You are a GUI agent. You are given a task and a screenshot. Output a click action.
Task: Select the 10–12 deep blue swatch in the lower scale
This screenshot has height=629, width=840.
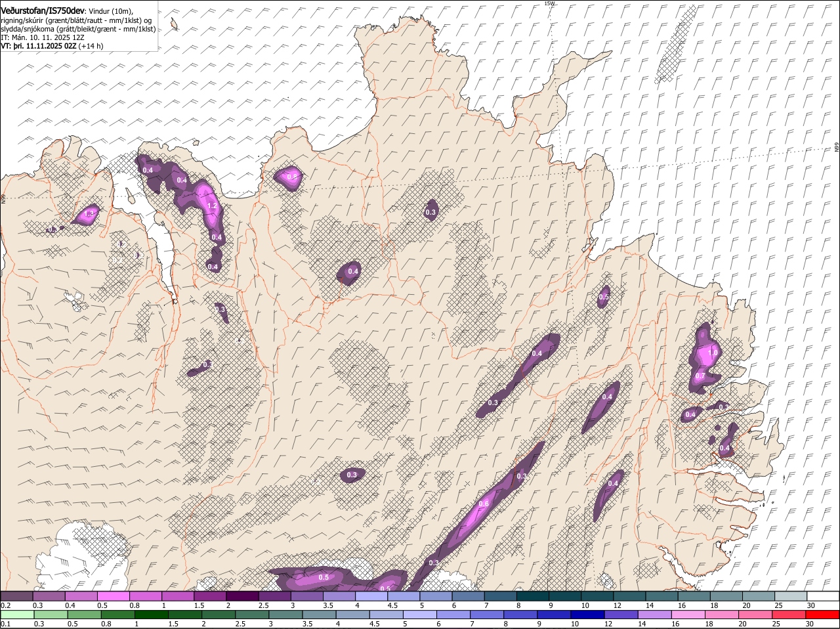point(586,615)
